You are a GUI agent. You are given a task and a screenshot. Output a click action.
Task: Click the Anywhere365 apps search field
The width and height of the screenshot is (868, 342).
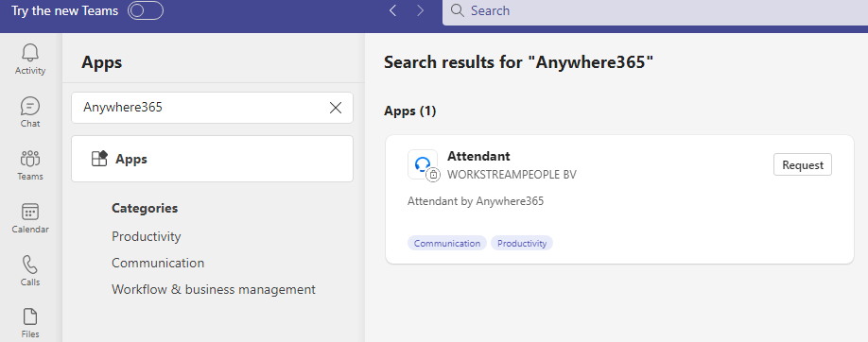click(x=212, y=108)
